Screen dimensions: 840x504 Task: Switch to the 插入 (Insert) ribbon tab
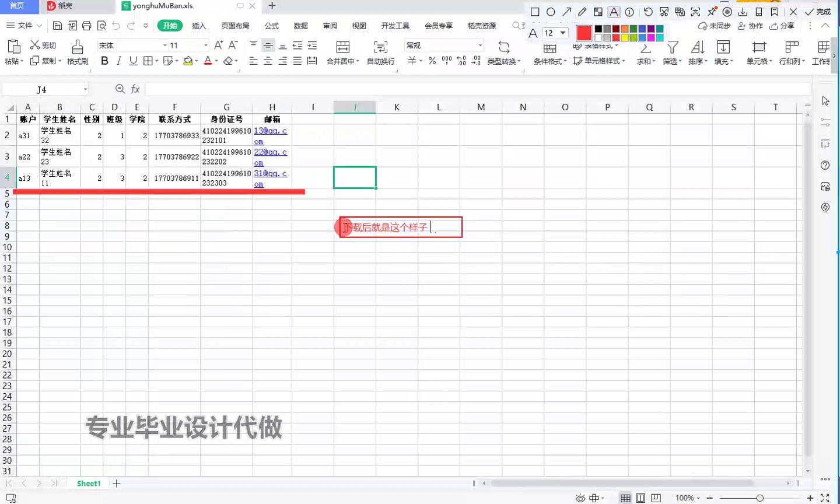tap(199, 26)
